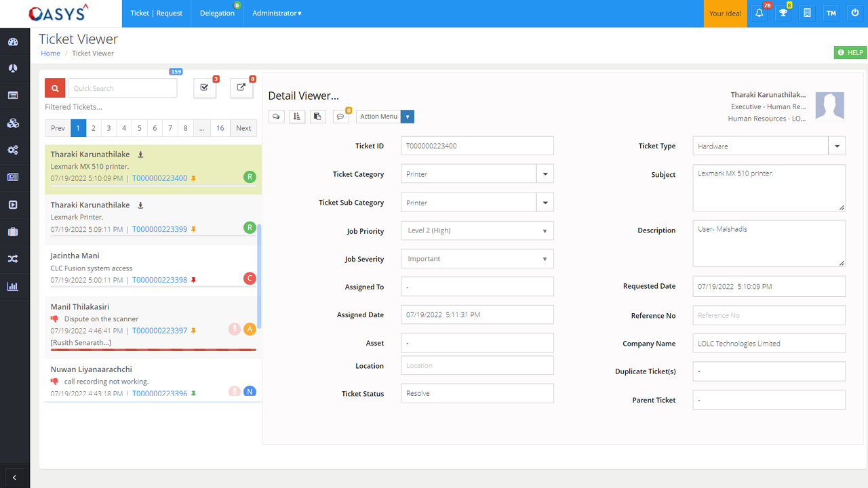Screen dimensions: 868x488
Task: Open ticket link T000000223397
Action: point(159,331)
